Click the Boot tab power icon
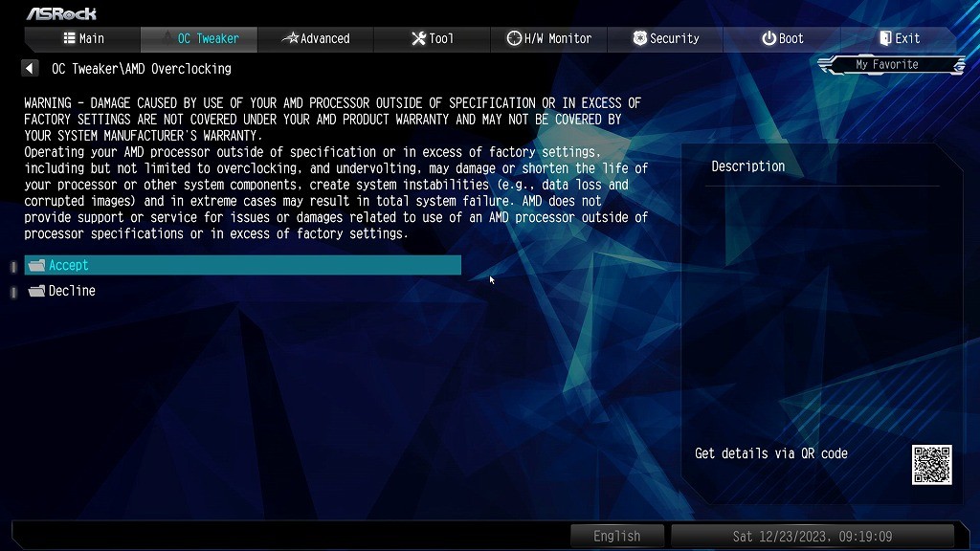 tap(768, 38)
